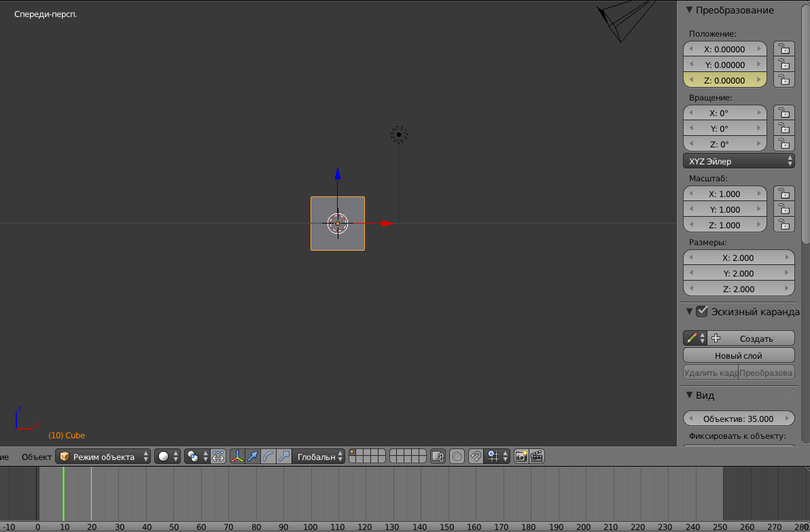
Task: Open the pivot point selector icon
Action: [193, 457]
